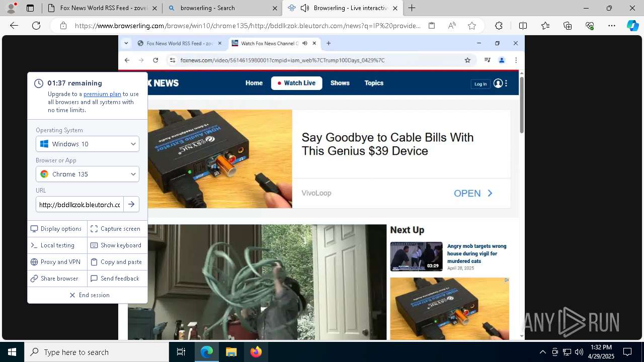Bookmark page with Chrome star icon
This screenshot has width=644, height=362.
pyautogui.click(x=467, y=60)
